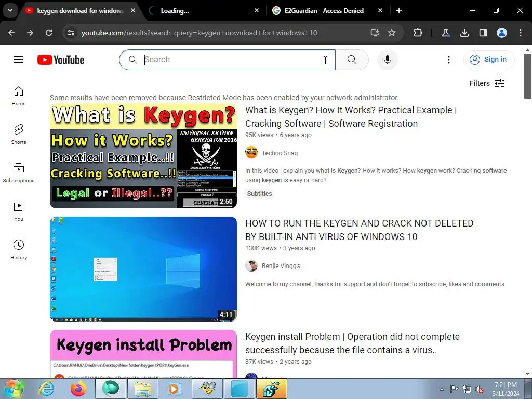The width and height of the screenshot is (532, 399).
Task: Open the YouTube hamburger guide menu
Action: 19,60
